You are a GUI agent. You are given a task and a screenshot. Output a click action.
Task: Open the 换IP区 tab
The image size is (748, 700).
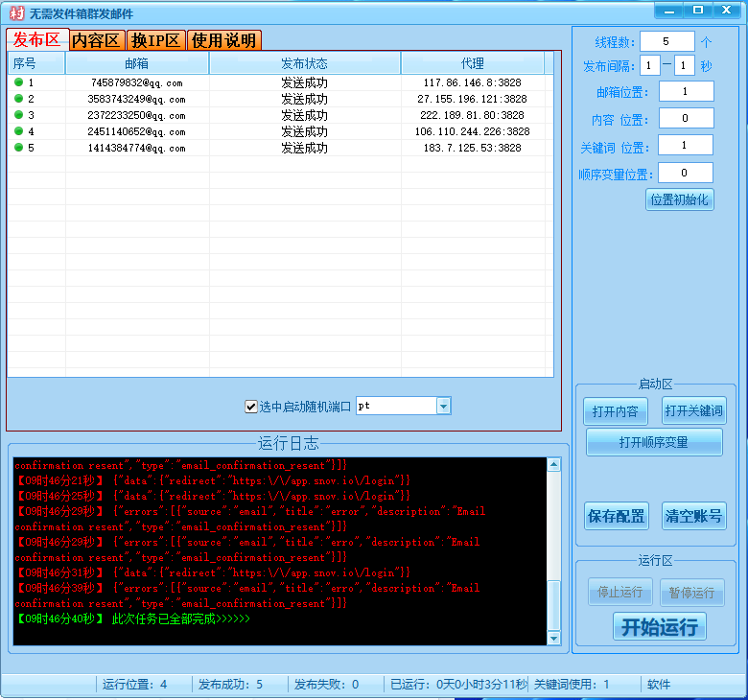(155, 40)
